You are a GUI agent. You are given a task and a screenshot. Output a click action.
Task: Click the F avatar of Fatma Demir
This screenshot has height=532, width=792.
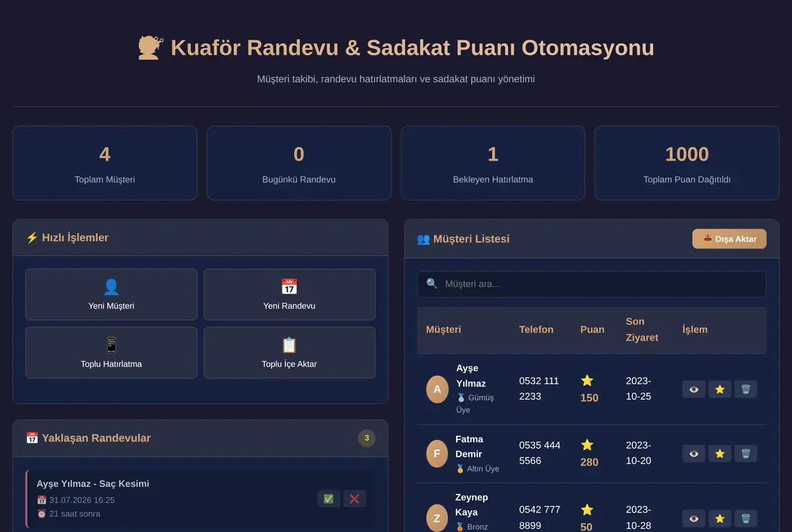(436, 453)
